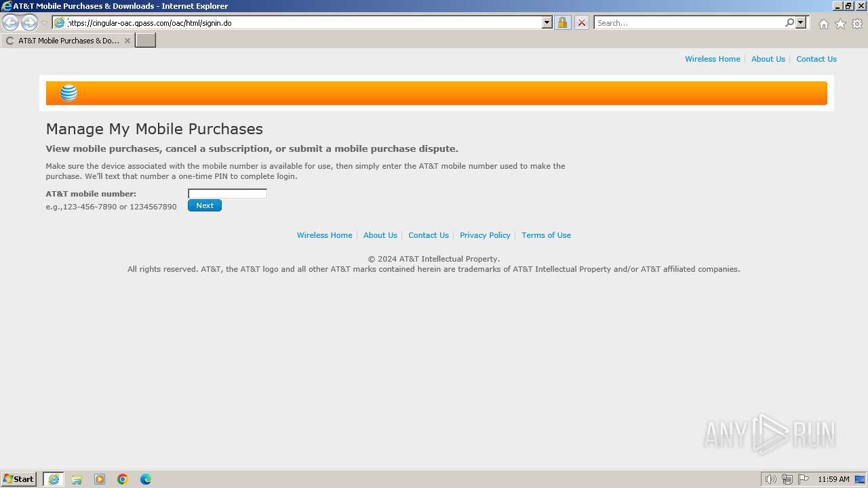Click the address bar URL field
This screenshot has height=488, width=868.
pyautogui.click(x=304, y=22)
